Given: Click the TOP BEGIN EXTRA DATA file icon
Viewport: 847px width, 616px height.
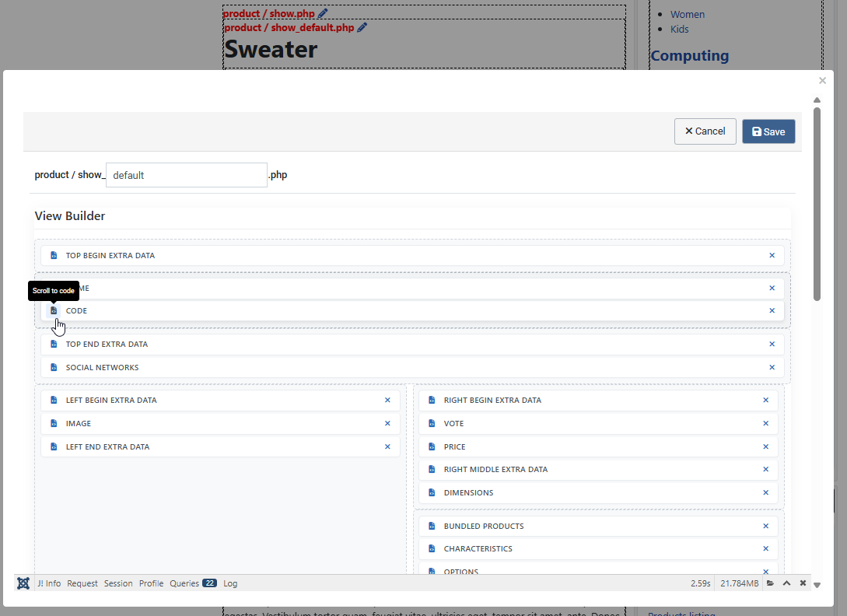Looking at the screenshot, I should (53, 255).
